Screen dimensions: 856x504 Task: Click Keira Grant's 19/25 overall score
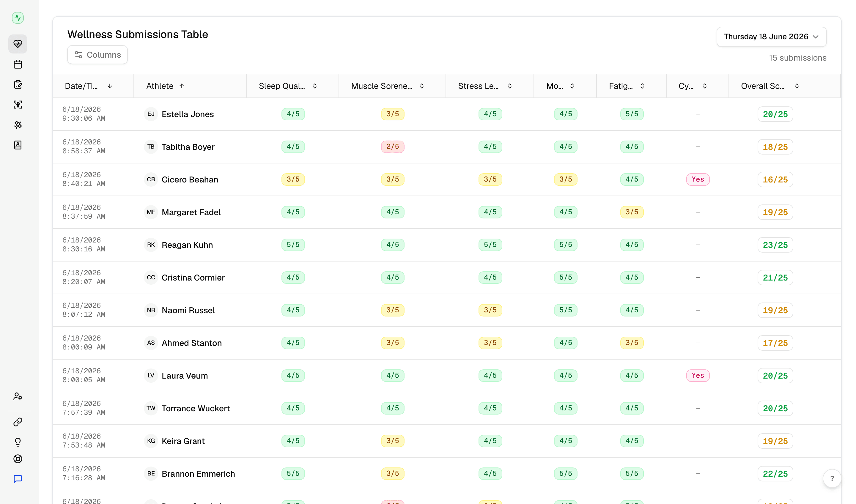click(x=775, y=441)
